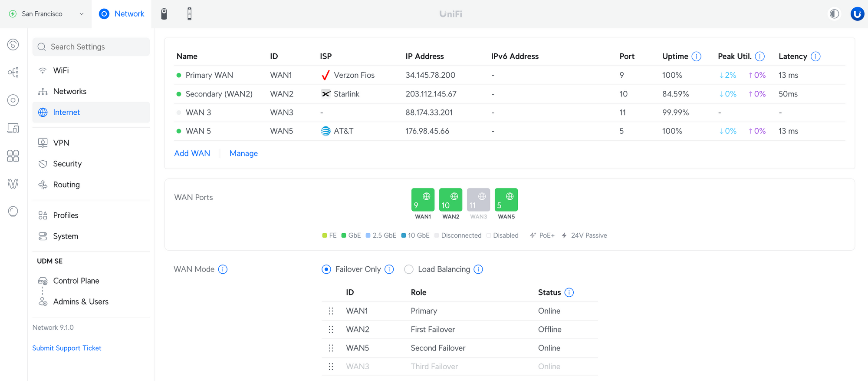
Task: Open the user account avatar
Action: point(857,14)
